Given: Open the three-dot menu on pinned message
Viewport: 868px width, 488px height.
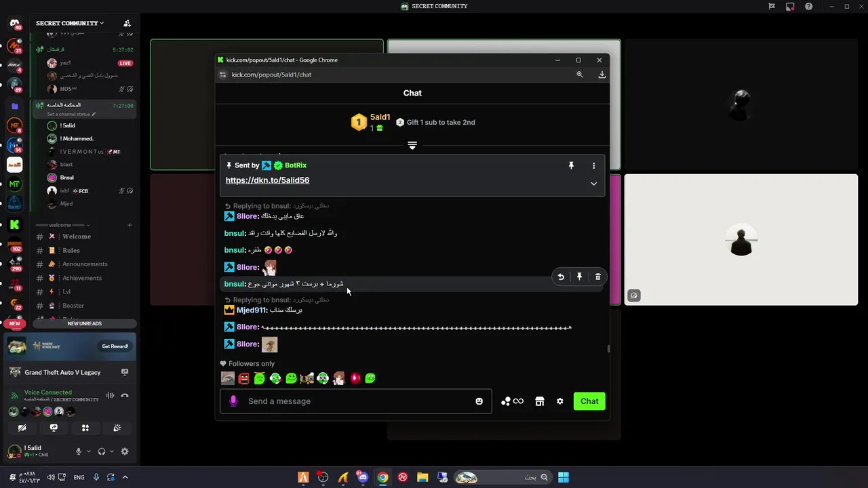Looking at the screenshot, I should click(593, 165).
